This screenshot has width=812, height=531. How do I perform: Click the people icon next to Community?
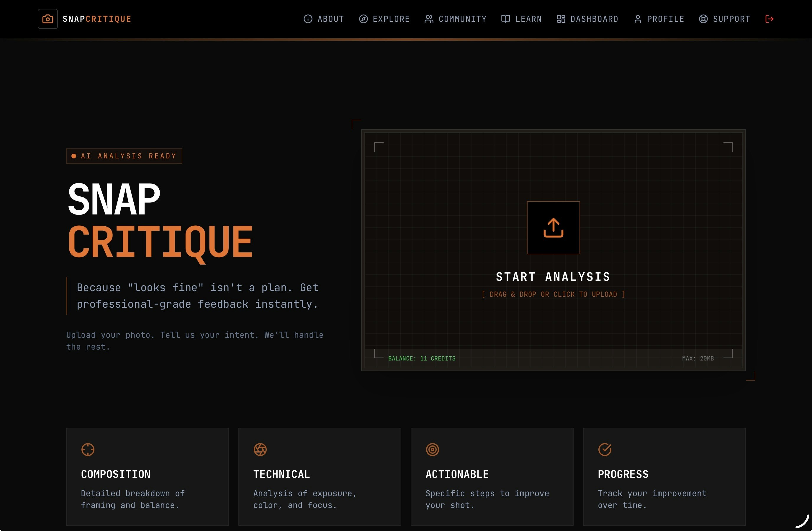pos(428,19)
